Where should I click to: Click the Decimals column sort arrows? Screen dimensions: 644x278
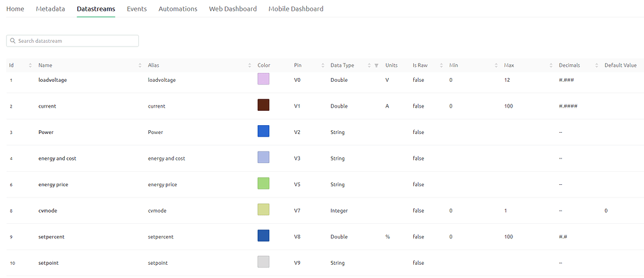[596, 65]
